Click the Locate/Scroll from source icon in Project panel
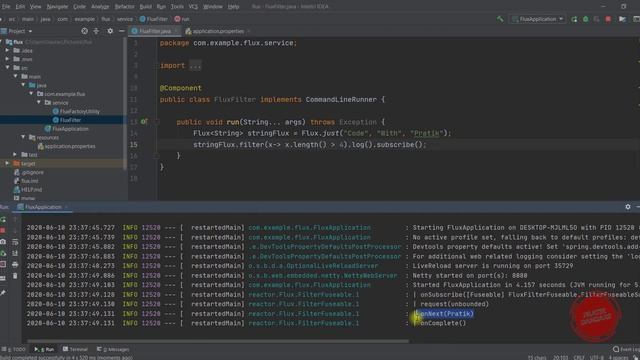 pyautogui.click(x=84, y=31)
